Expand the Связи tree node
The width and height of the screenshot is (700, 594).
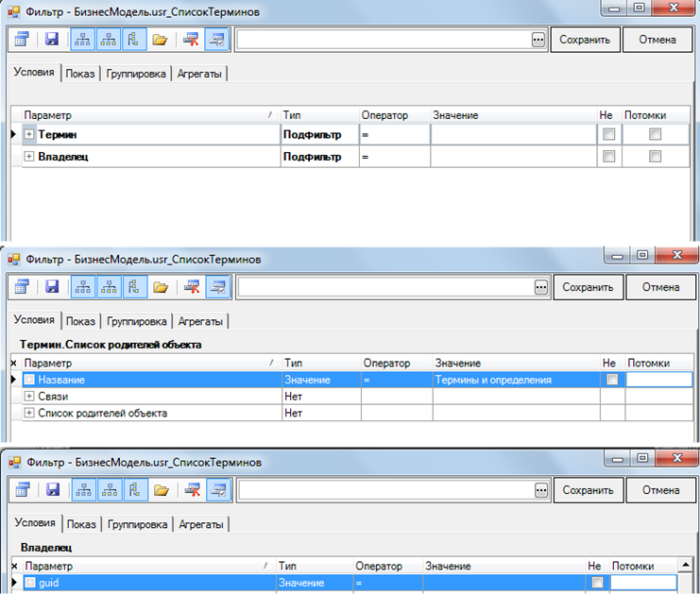point(29,397)
